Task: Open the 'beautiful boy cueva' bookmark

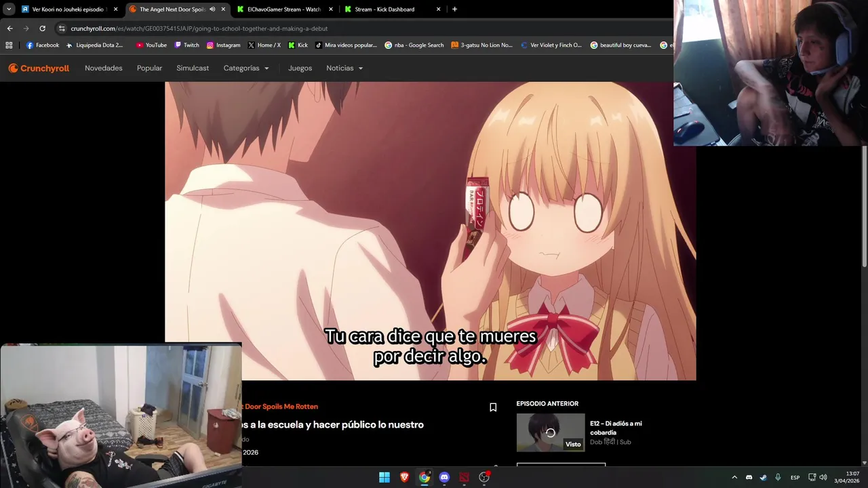Action: 621,45
